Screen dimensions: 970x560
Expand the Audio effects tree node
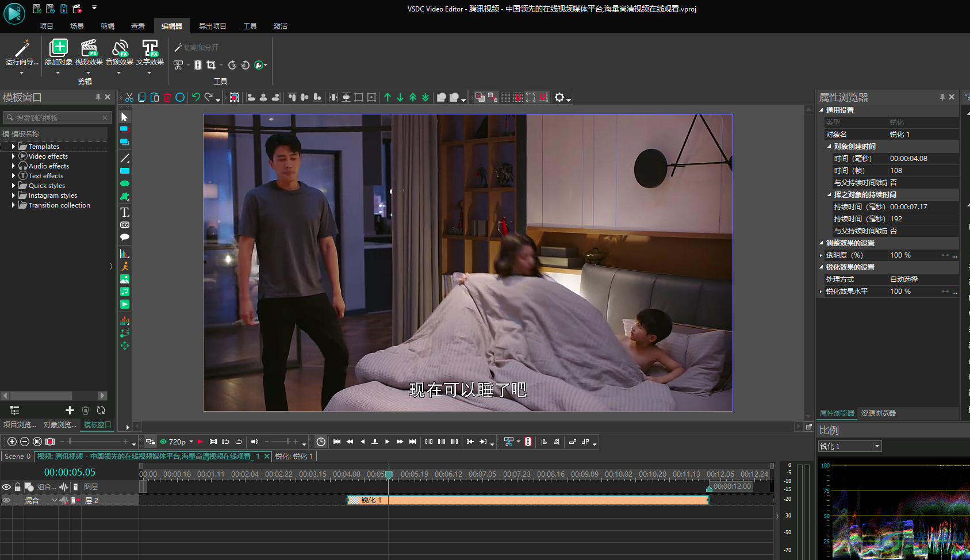[13, 166]
